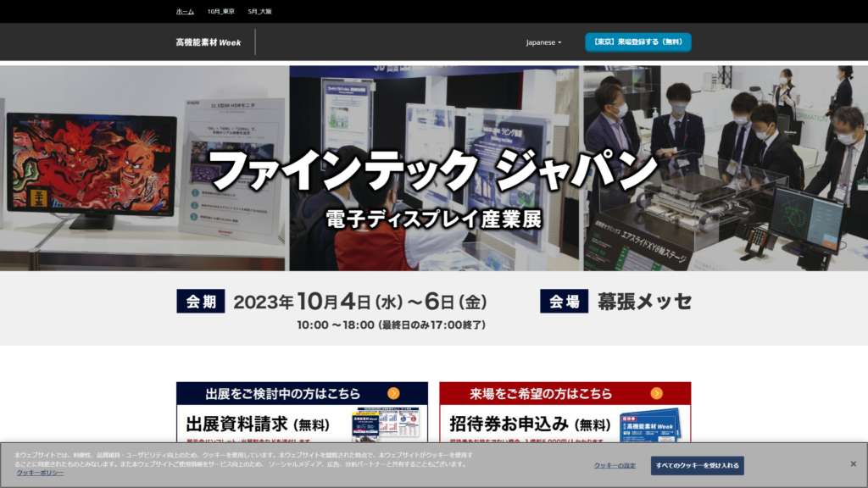The height and width of the screenshot is (488, 868).
Task: Click the 2023年10月4日(水)～6日(金) date text
Action: [x=359, y=302]
